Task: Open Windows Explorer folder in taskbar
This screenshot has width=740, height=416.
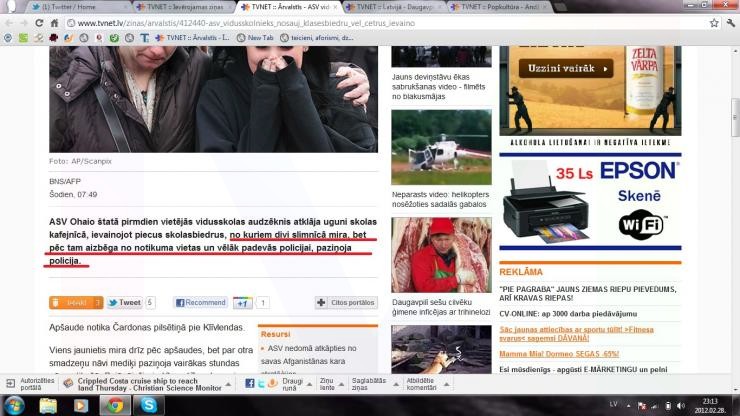Action: point(47,405)
